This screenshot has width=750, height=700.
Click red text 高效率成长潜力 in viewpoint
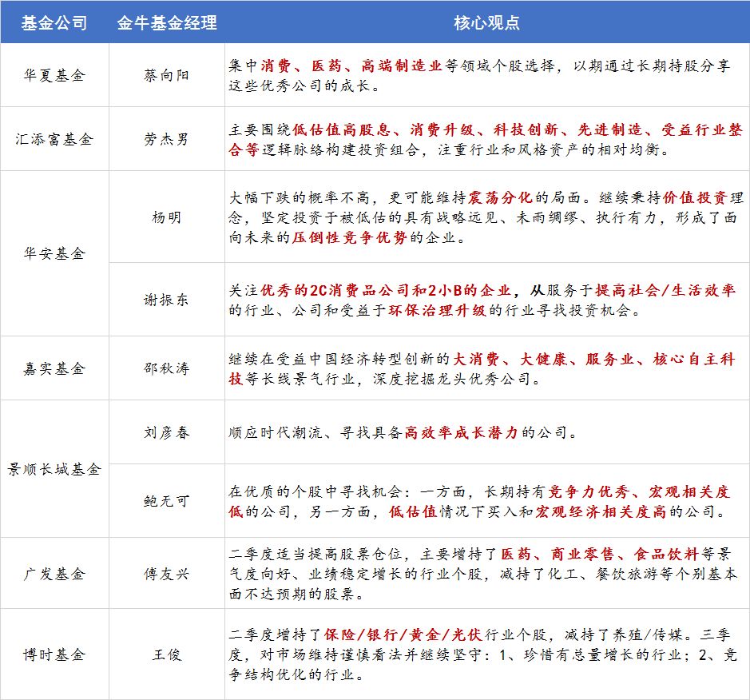(x=461, y=432)
